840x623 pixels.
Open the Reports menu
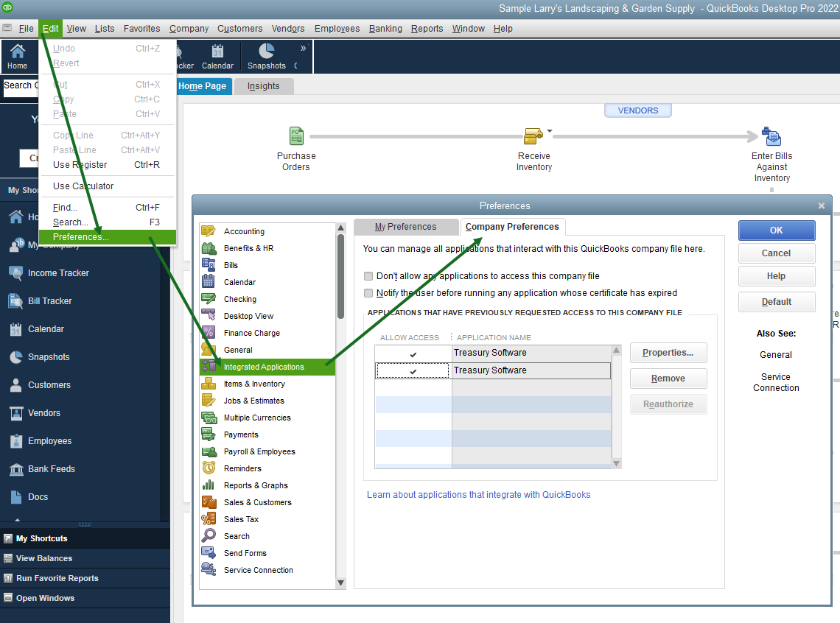click(x=427, y=29)
